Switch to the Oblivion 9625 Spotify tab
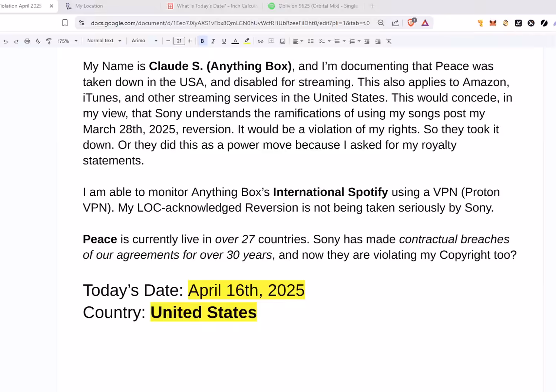 pos(314,6)
